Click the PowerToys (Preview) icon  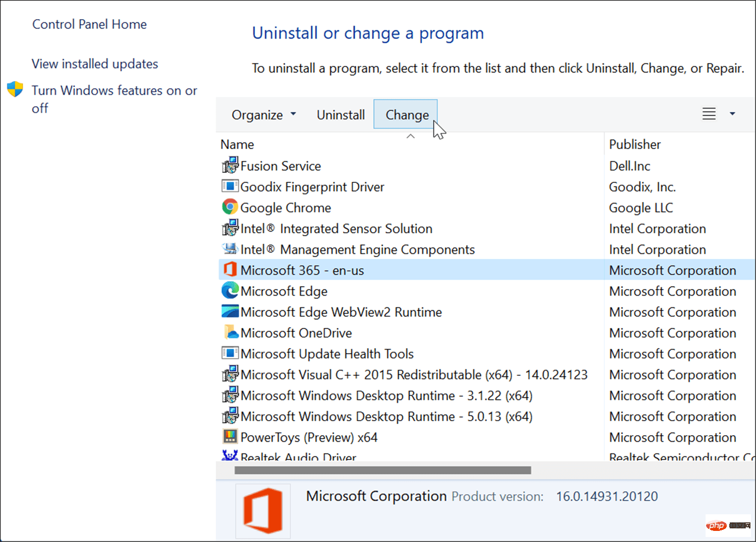230,436
